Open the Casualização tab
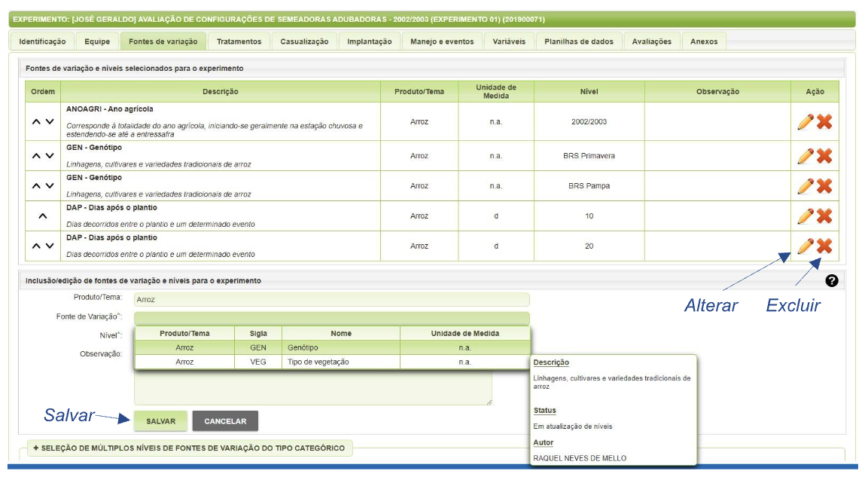The image size is (868, 480). pyautogui.click(x=304, y=41)
